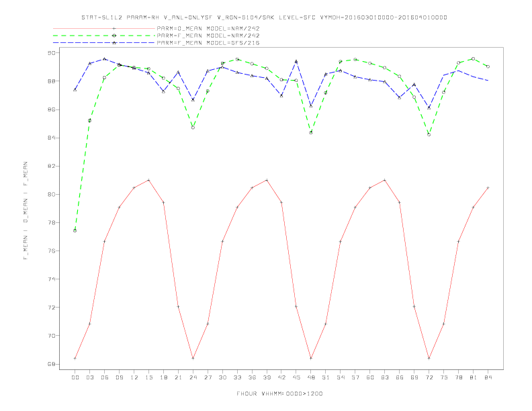Click x-axis tick label 06
The image size is (532, 411).
coord(105,377)
